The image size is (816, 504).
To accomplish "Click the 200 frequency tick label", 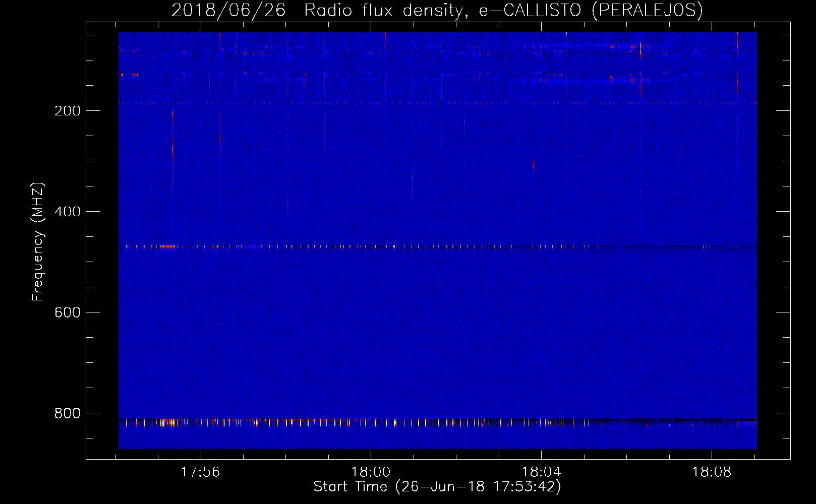I will pos(68,111).
